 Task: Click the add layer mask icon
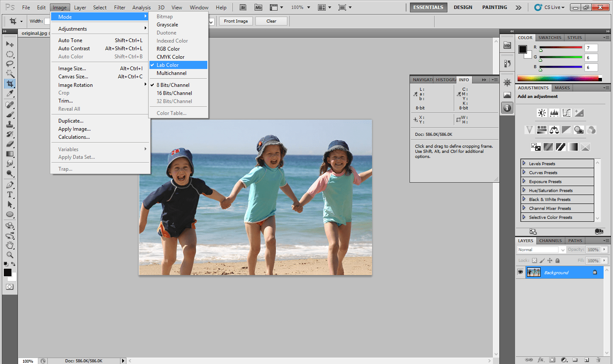552,360
